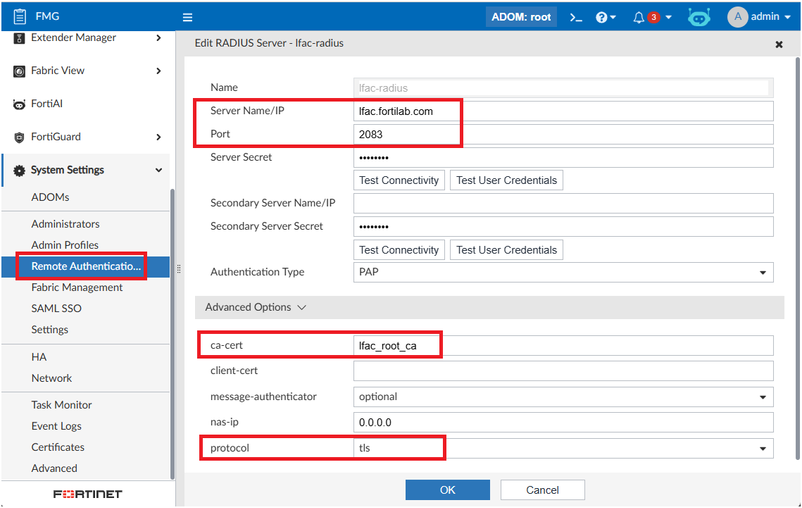Open the CLI console icon

pos(576,17)
